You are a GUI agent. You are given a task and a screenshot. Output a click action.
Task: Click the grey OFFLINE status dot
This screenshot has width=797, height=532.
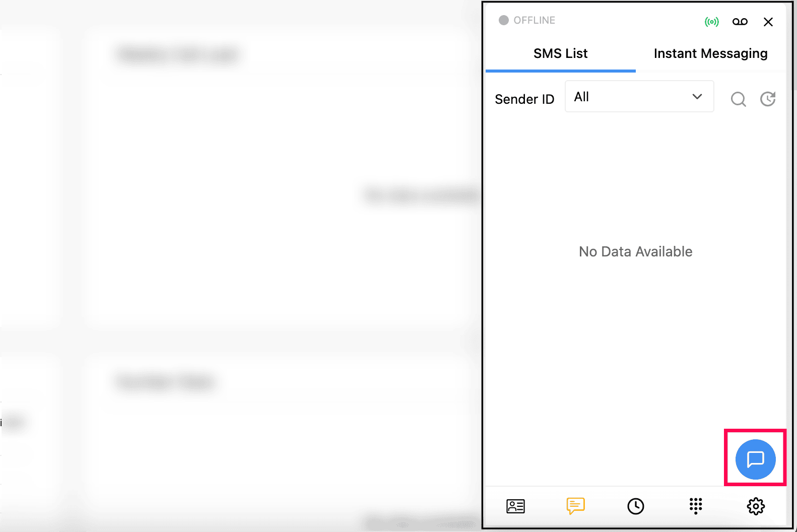tap(503, 20)
